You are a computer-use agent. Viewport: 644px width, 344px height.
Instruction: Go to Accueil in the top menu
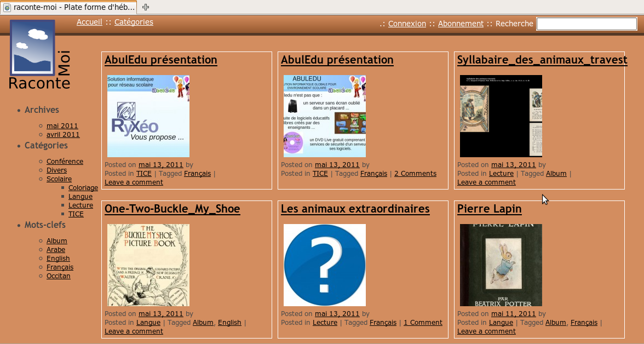(x=89, y=22)
